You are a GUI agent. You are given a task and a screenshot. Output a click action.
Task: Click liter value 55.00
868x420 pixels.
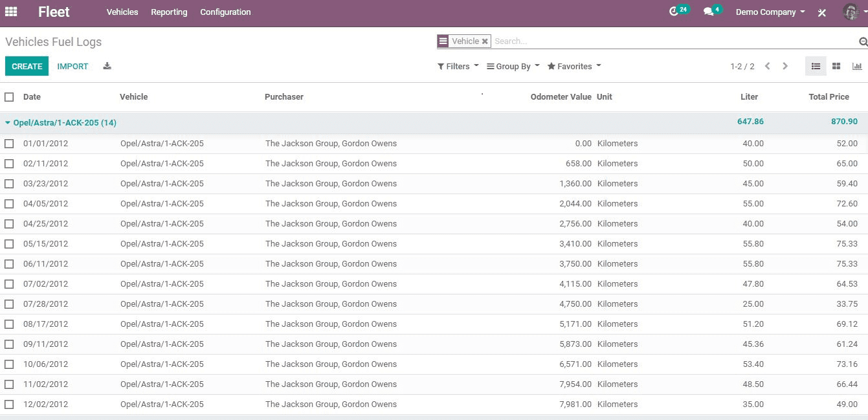click(x=753, y=204)
